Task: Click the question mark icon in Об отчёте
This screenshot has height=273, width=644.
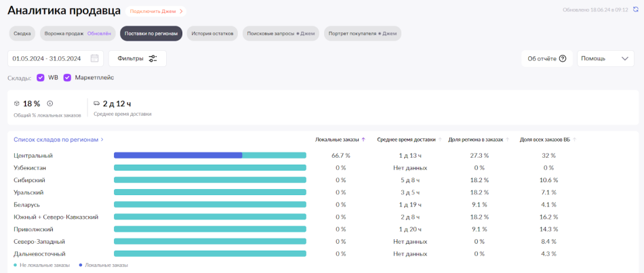Action: point(563,58)
